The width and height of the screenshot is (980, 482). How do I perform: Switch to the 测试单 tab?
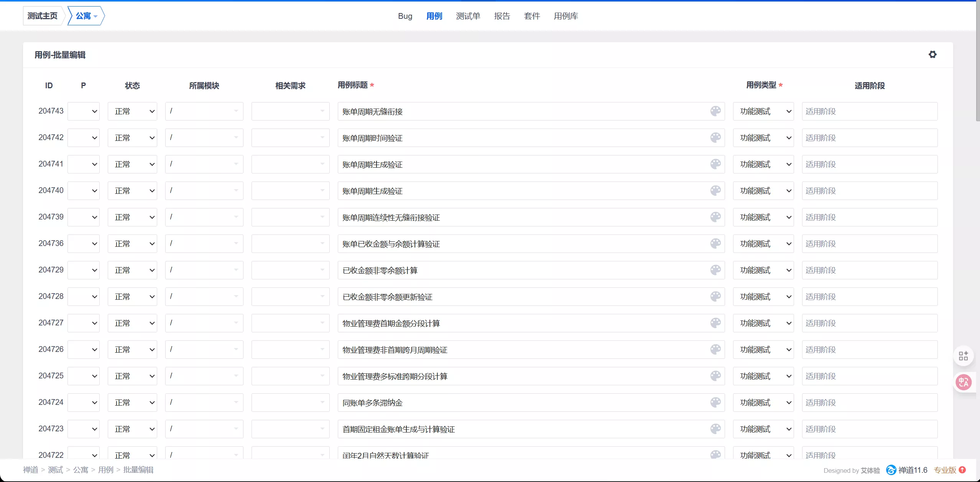click(468, 16)
